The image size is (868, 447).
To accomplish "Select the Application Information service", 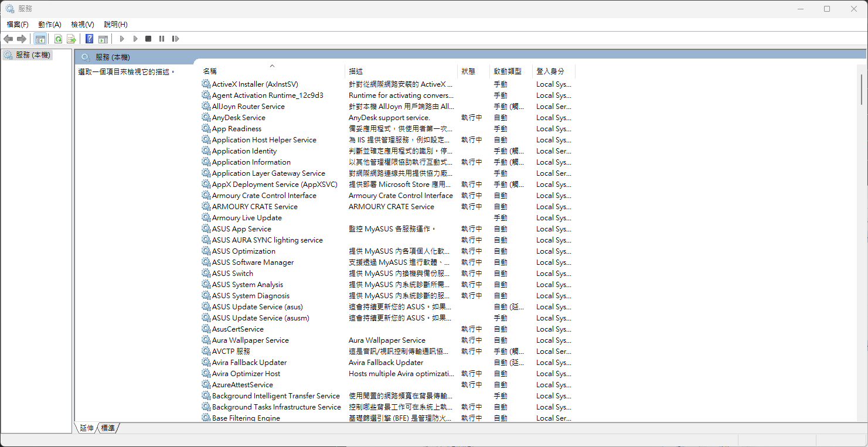I will [x=251, y=162].
